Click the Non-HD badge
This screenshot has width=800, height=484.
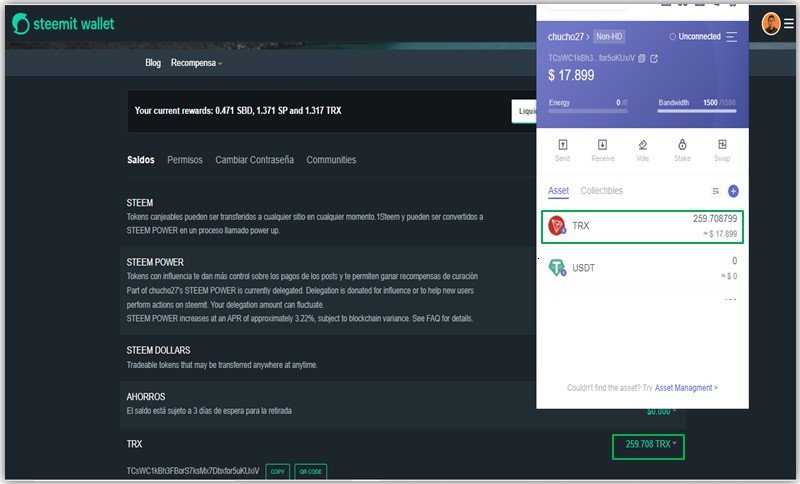(x=609, y=37)
